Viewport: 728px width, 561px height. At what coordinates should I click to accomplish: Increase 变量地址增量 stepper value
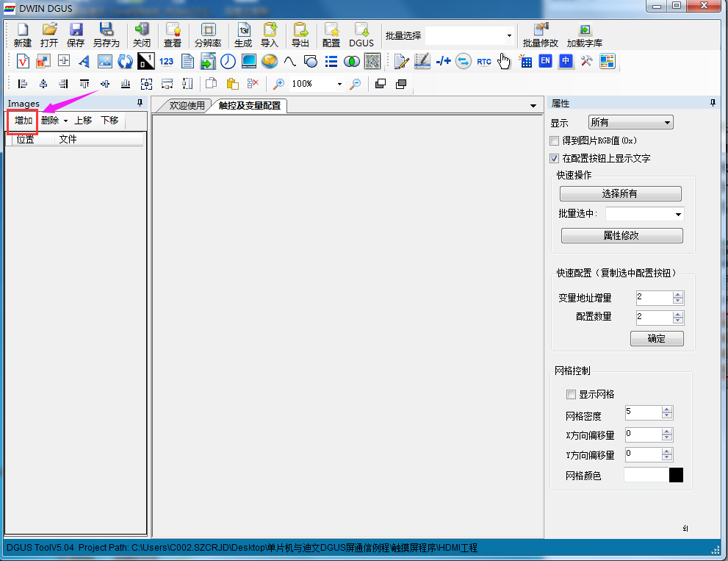[678, 295]
